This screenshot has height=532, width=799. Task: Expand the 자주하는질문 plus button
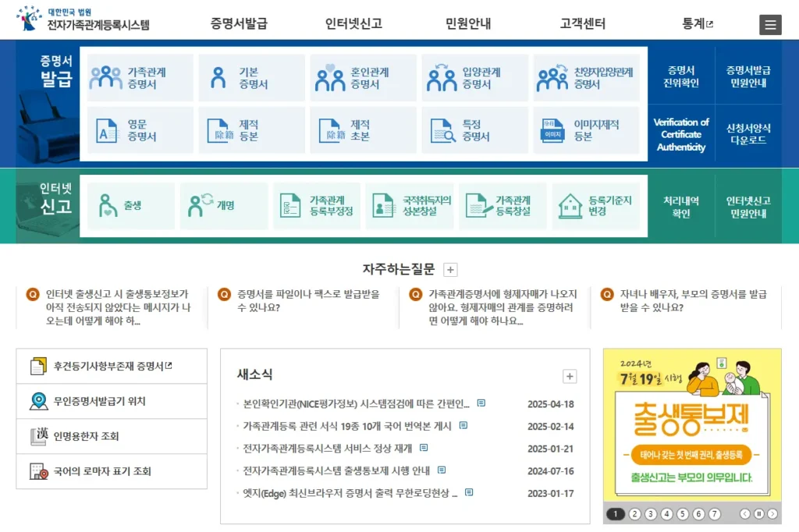coord(450,270)
